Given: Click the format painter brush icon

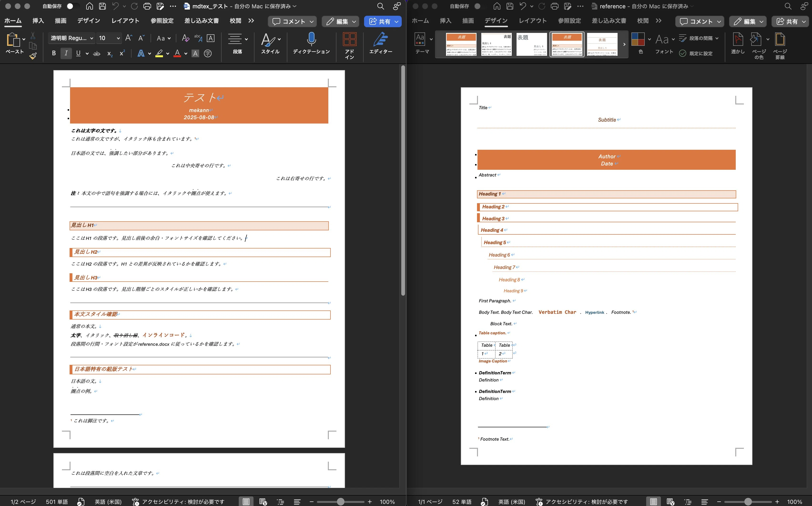Looking at the screenshot, I should [33, 56].
